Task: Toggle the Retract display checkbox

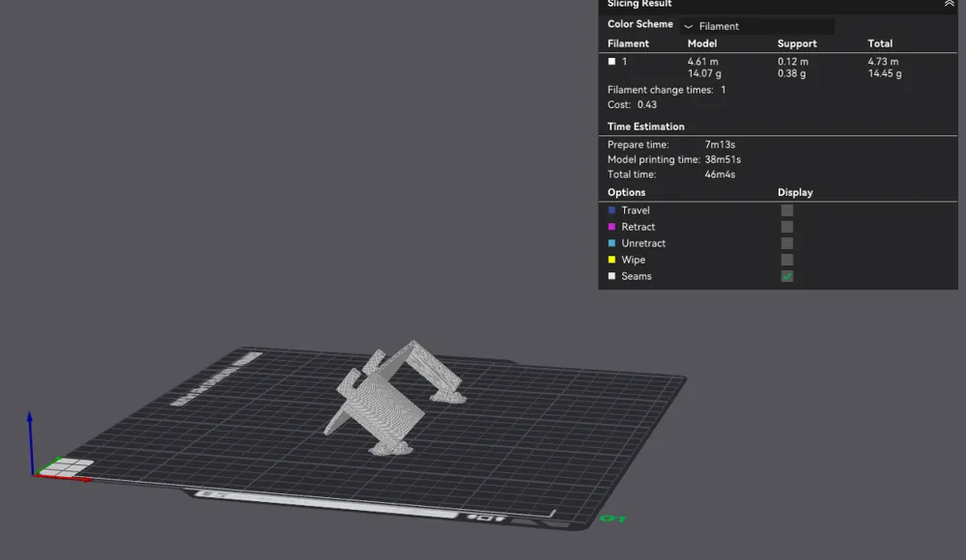Action: tap(786, 227)
